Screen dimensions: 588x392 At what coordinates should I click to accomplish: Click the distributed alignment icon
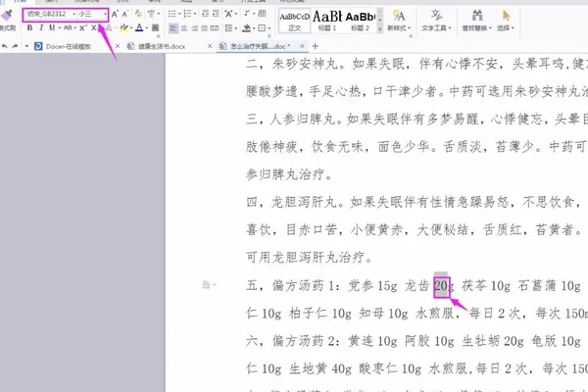tap(215, 28)
